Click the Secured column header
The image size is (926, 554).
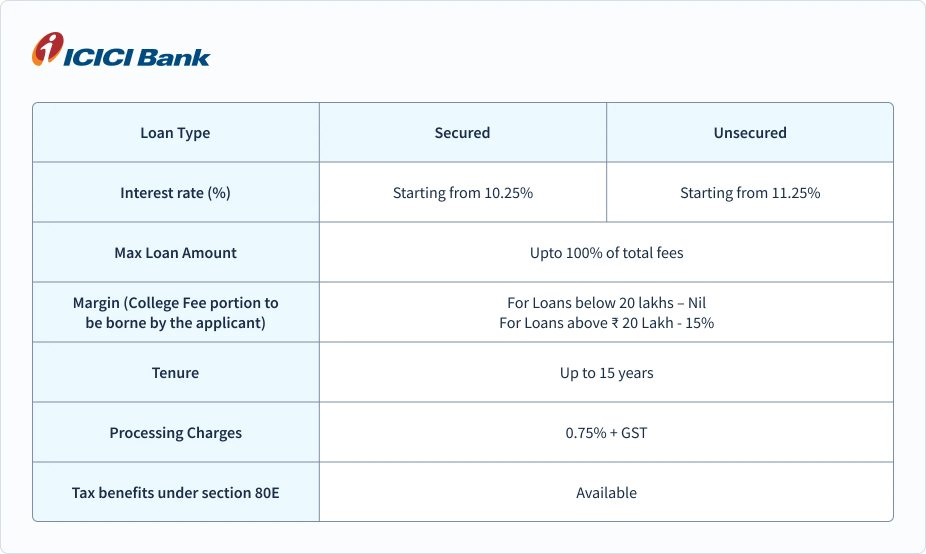pos(462,133)
